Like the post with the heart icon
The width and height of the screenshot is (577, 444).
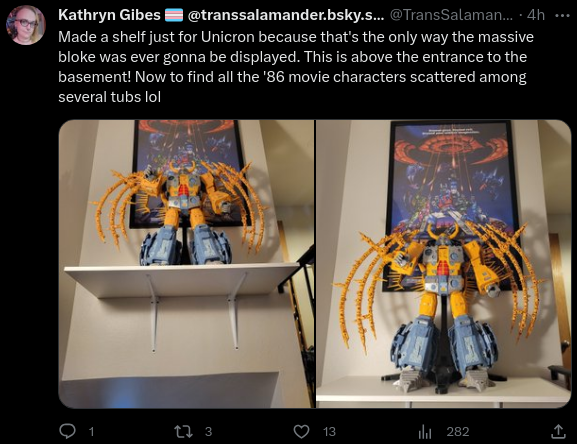tap(301, 431)
